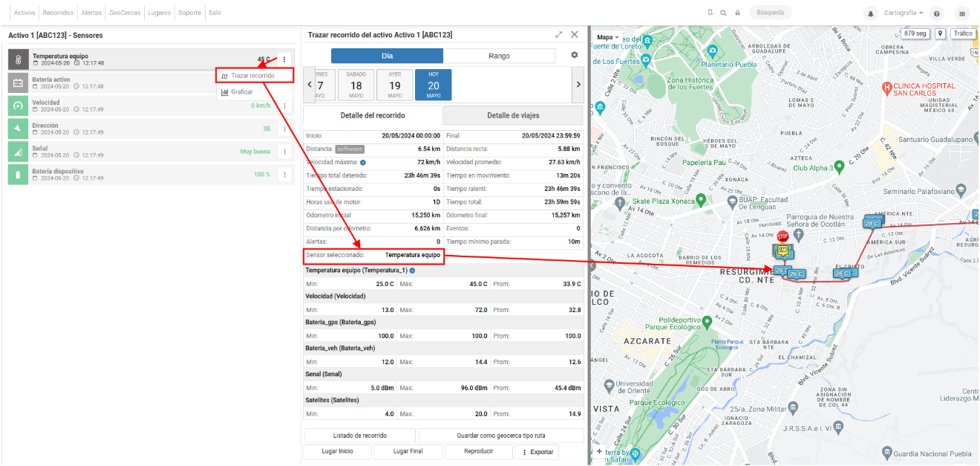The width and height of the screenshot is (980, 466).
Task: Click the Batería activo sensor icon
Action: click(19, 82)
